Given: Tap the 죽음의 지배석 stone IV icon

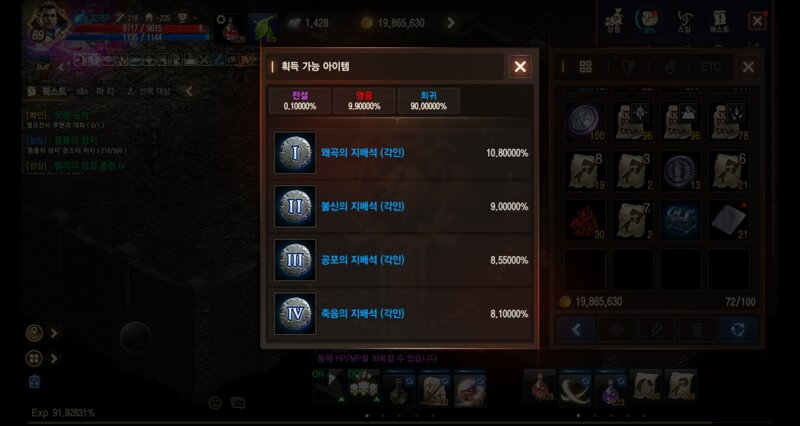Looking at the screenshot, I should (295, 313).
